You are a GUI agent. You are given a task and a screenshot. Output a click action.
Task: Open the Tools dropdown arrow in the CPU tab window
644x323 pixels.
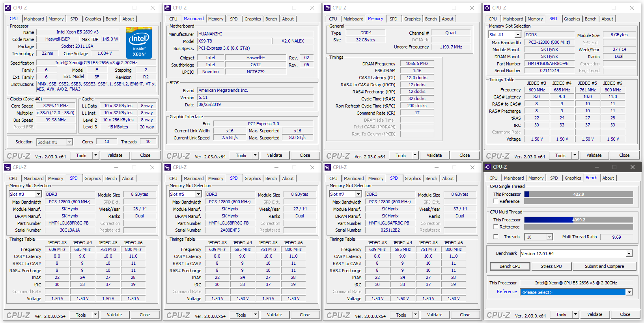(95, 155)
